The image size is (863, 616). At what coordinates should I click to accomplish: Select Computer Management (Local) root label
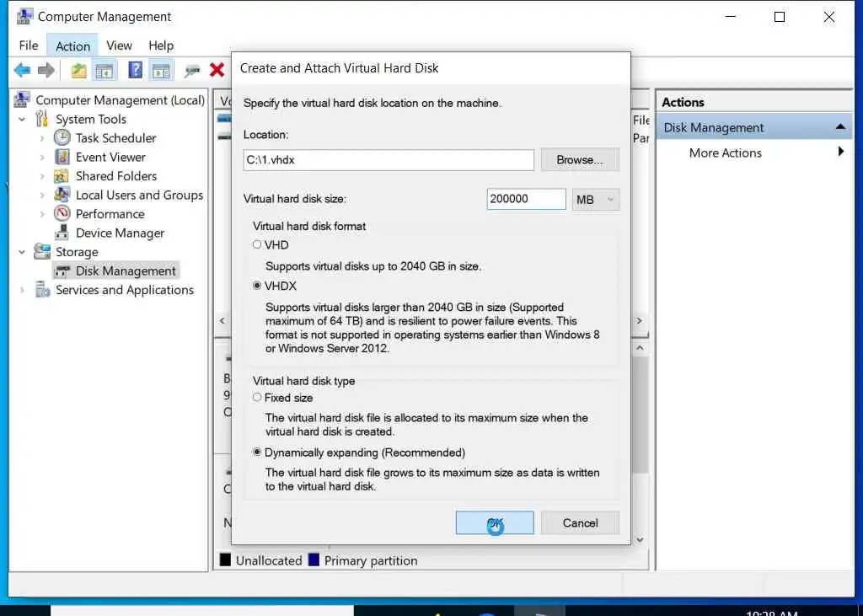(120, 100)
